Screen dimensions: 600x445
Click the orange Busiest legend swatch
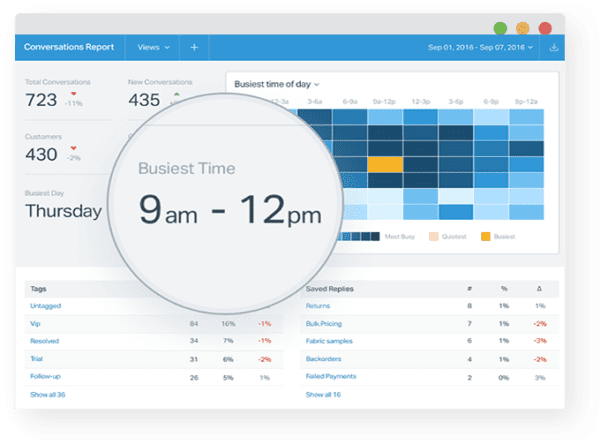486,236
